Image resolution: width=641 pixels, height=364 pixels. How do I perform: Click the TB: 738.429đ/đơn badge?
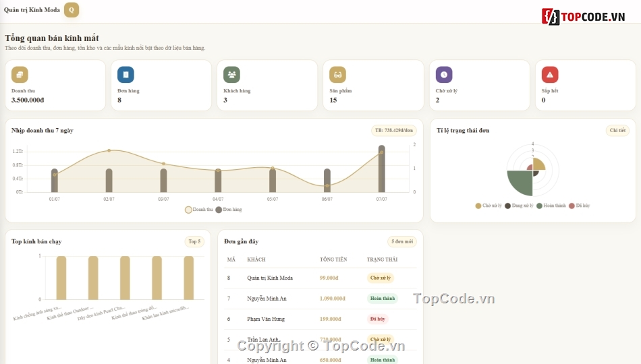(393, 130)
